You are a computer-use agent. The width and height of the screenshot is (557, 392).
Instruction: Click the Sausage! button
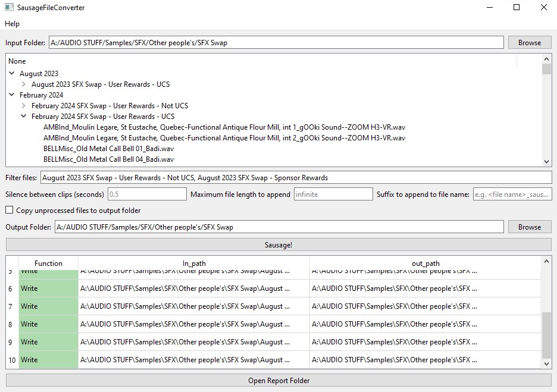coord(278,244)
